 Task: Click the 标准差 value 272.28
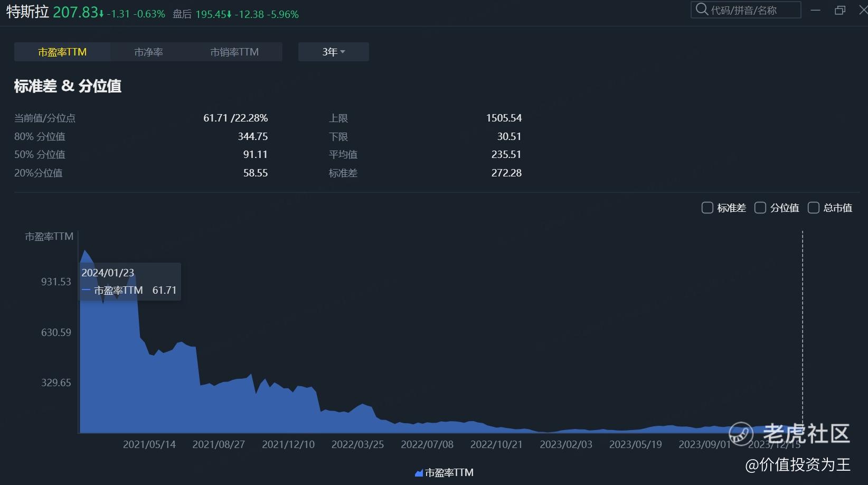pyautogui.click(x=506, y=173)
